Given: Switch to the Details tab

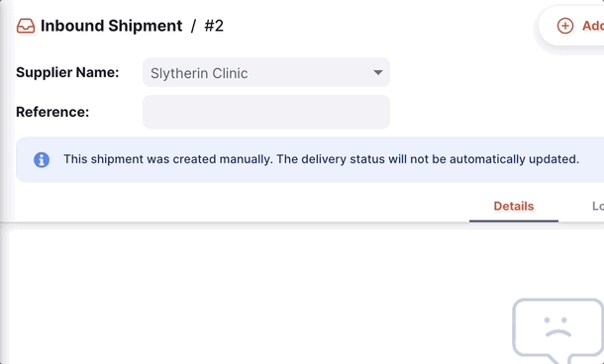Looking at the screenshot, I should click(514, 207).
